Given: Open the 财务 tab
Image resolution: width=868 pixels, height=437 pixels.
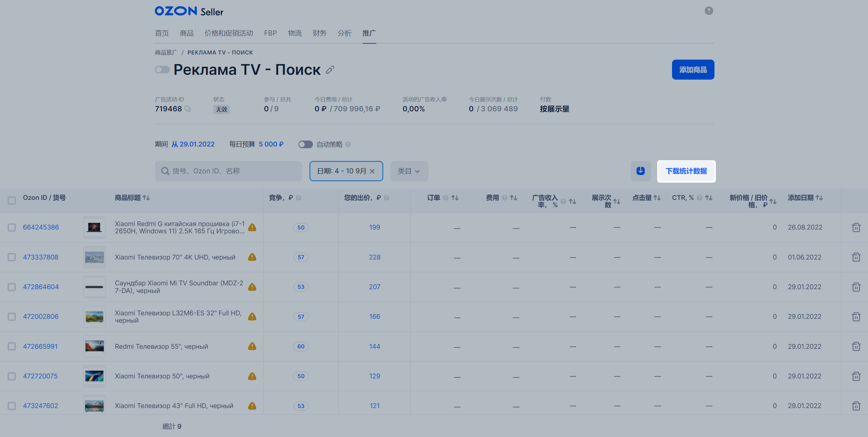Looking at the screenshot, I should (319, 33).
